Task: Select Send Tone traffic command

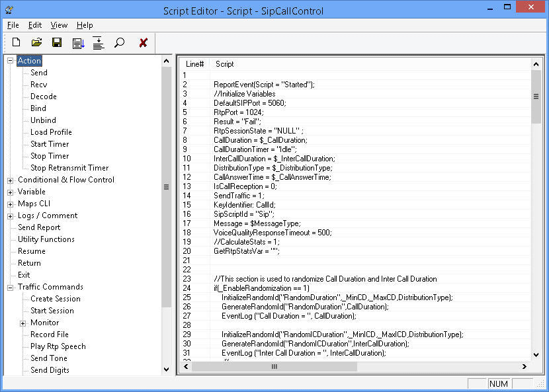Action: pyautogui.click(x=49, y=358)
